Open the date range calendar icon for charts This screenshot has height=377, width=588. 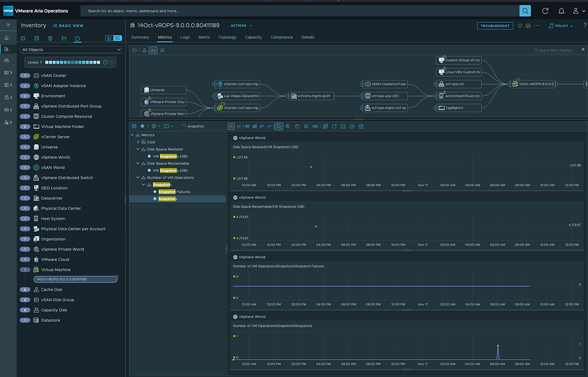pyautogui.click(x=343, y=126)
